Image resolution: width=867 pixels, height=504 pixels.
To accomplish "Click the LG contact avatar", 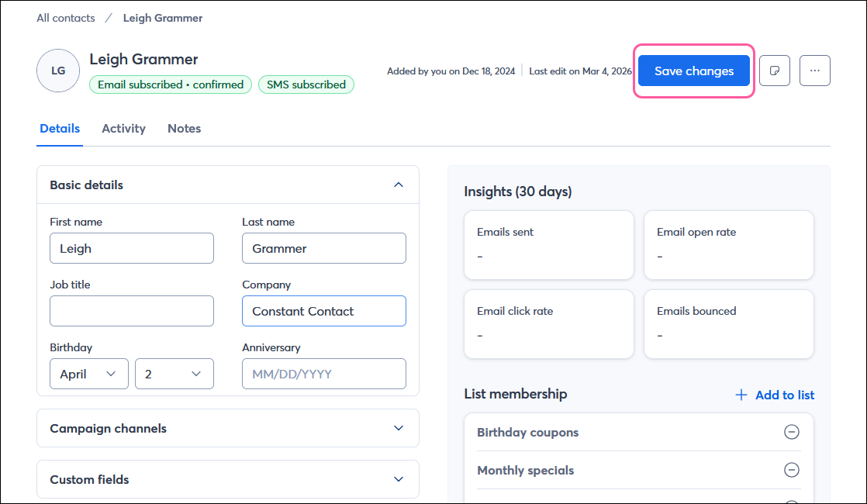I will pyautogui.click(x=58, y=71).
